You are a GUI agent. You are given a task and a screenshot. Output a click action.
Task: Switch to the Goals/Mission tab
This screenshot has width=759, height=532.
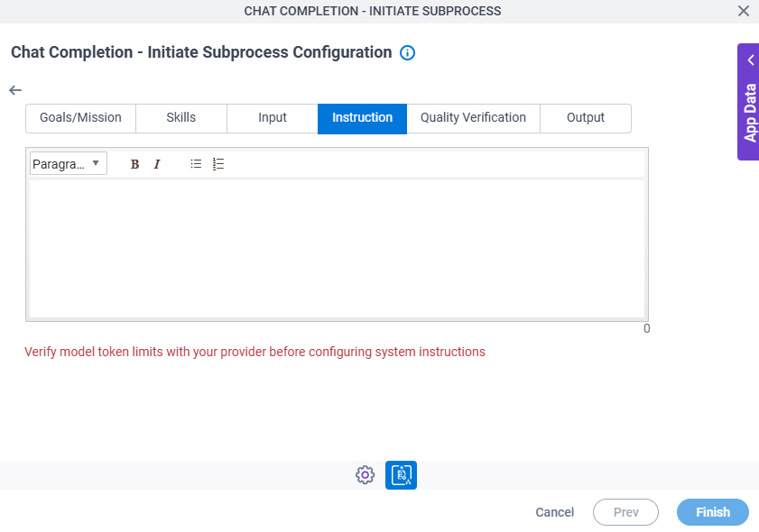point(81,118)
